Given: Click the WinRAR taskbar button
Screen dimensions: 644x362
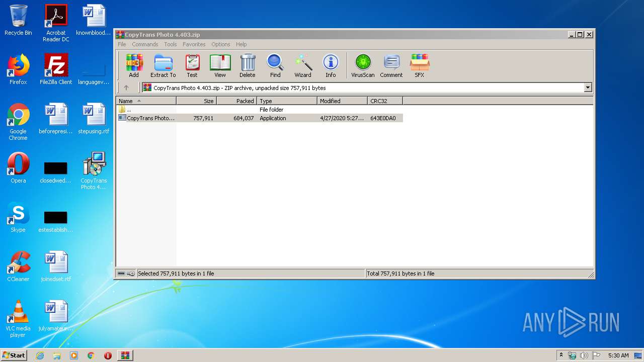Looking at the screenshot, I should pyautogui.click(x=125, y=355).
